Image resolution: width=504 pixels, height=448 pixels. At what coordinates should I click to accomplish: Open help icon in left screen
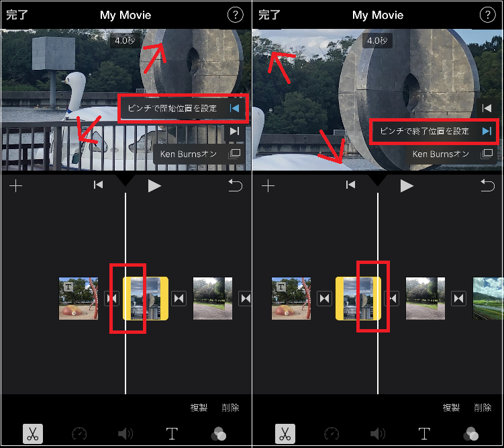click(236, 15)
